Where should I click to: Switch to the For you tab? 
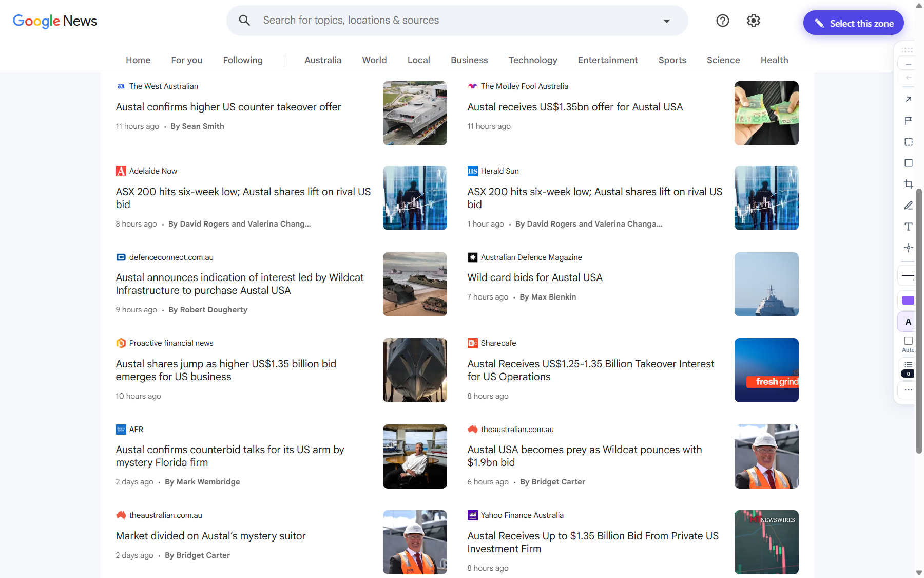point(187,60)
